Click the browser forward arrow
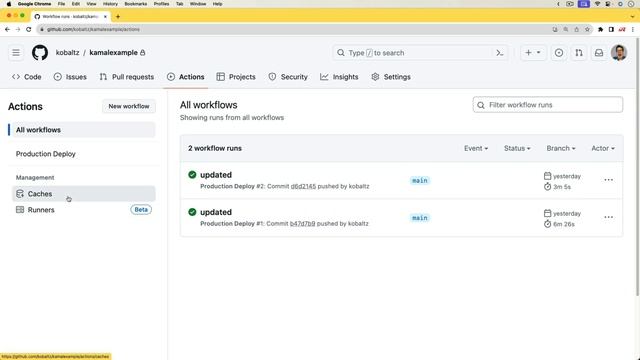Image resolution: width=640 pixels, height=360 pixels. click(x=18, y=29)
